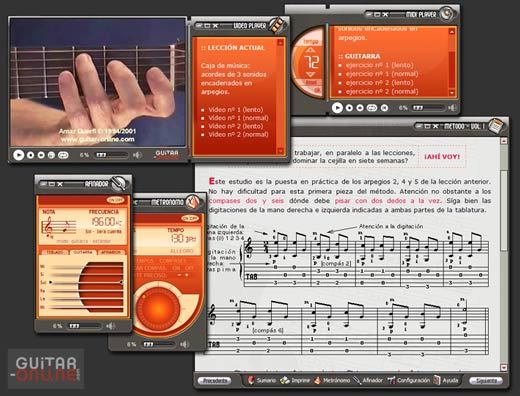Click down arrow of lesson list scrollbar

[280, 151]
